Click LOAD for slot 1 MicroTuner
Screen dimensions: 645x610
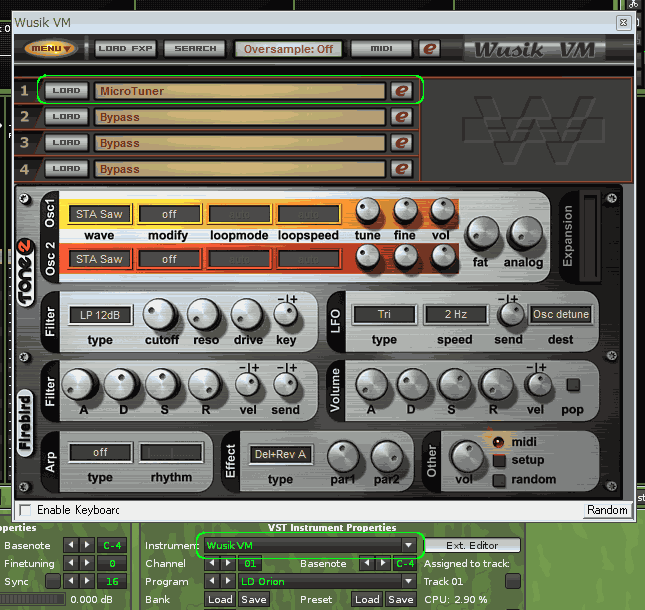[x=66, y=90]
